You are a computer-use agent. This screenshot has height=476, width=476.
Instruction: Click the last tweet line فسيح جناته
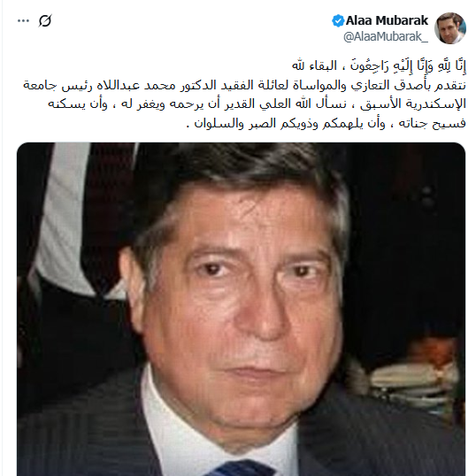(x=326, y=123)
